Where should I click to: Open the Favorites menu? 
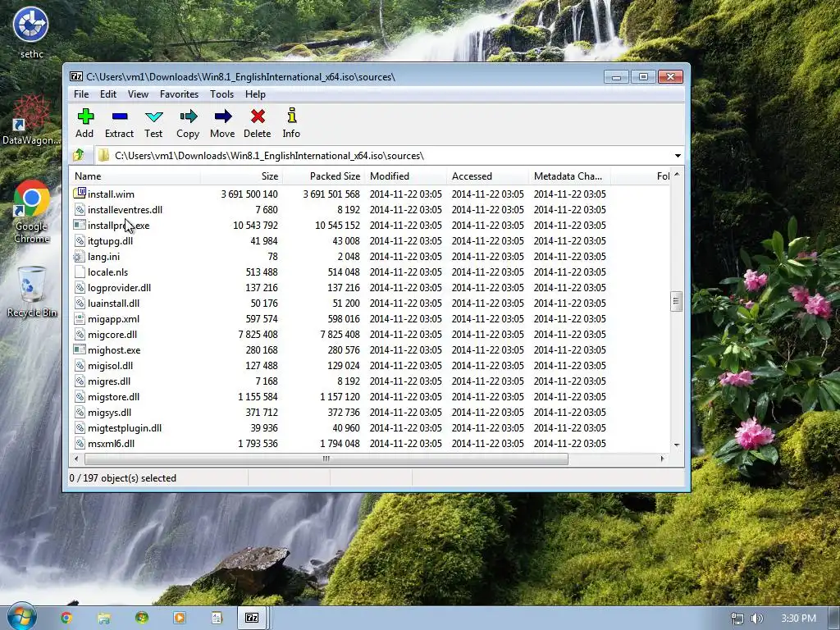tap(179, 94)
